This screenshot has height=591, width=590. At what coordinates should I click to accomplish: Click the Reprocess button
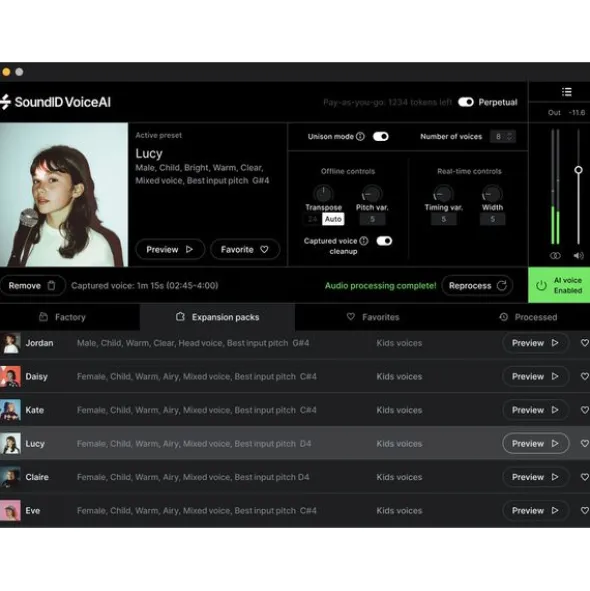pyautogui.click(x=477, y=286)
